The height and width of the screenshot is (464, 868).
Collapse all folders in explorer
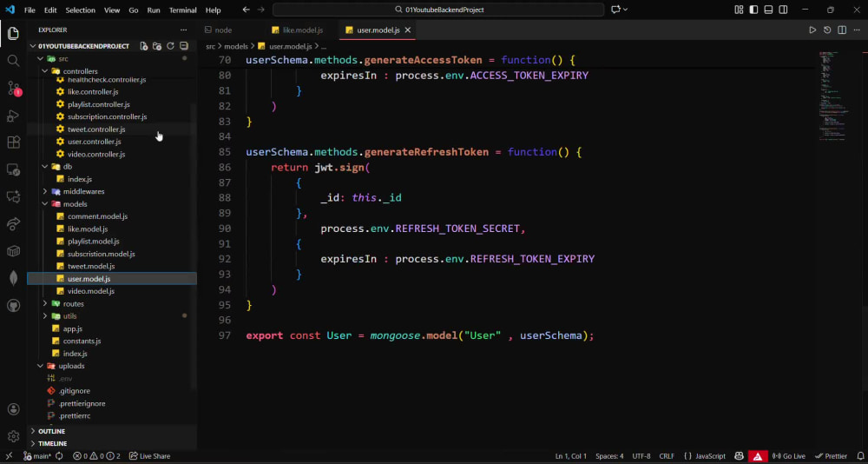click(184, 46)
